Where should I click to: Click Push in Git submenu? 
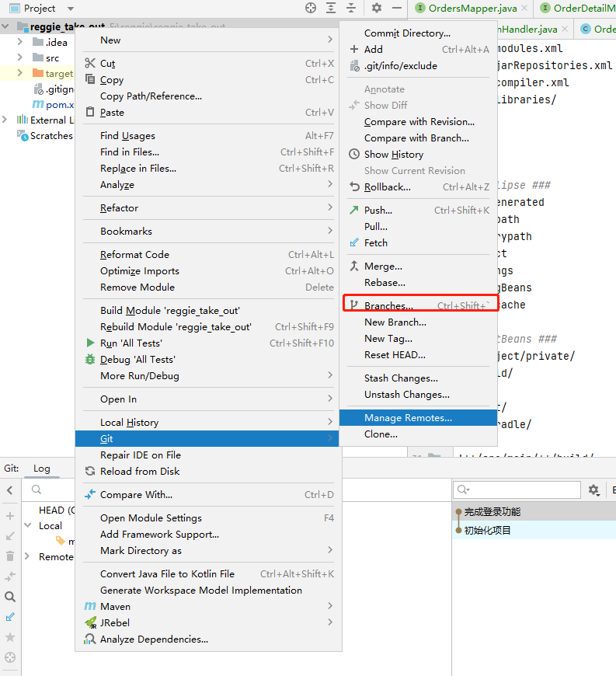tap(418, 211)
